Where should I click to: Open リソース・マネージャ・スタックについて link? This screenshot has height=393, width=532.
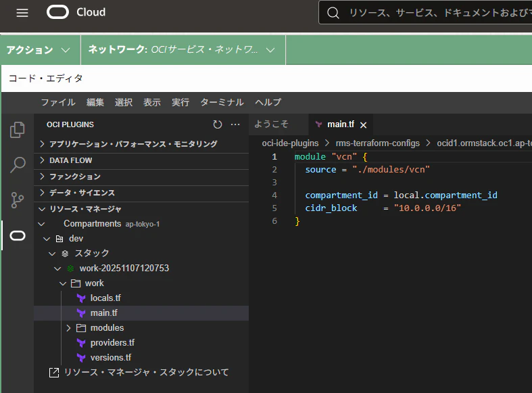[x=146, y=372]
